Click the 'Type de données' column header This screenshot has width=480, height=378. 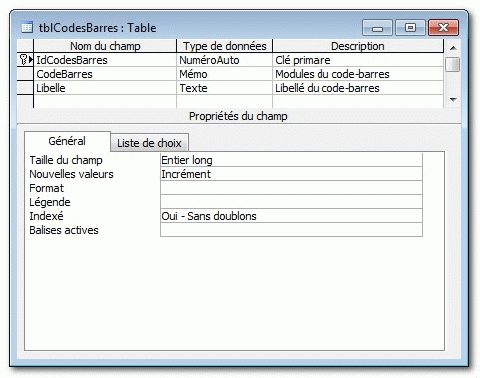click(x=224, y=46)
